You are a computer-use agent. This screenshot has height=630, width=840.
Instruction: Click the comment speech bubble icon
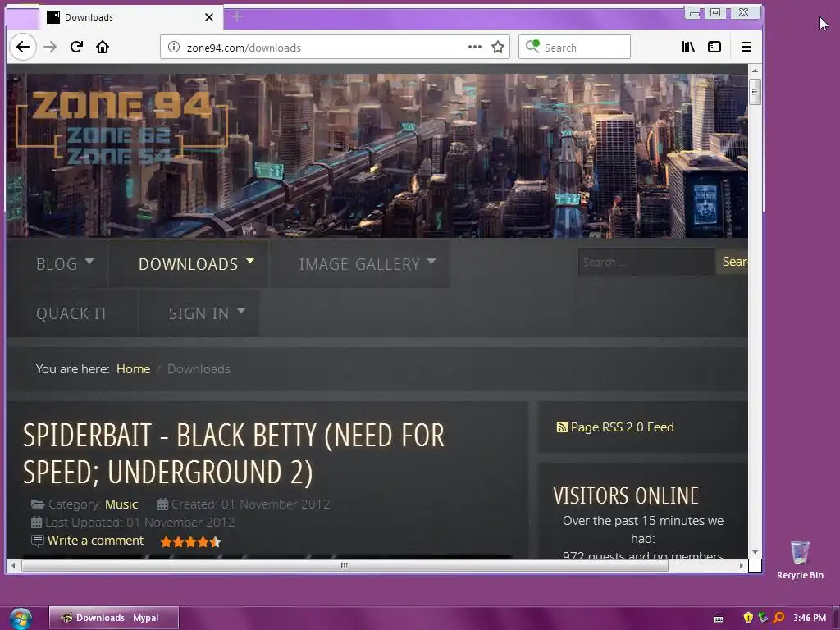coord(37,541)
